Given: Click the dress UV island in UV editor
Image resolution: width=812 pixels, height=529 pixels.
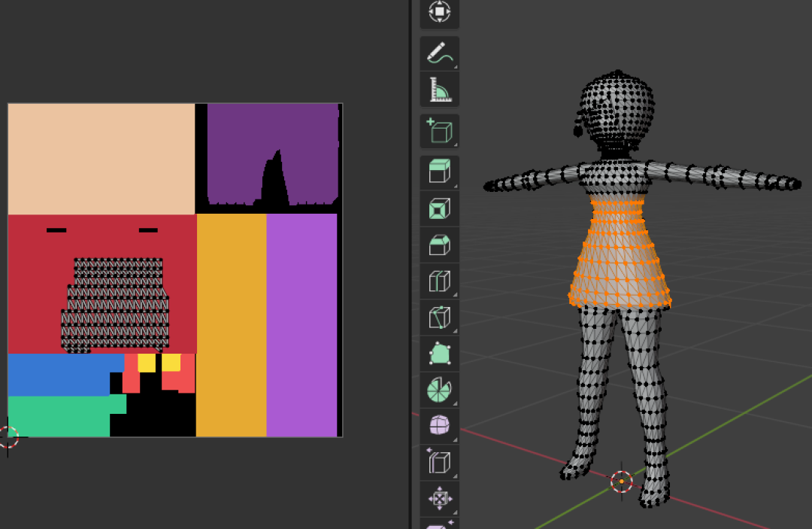Looking at the screenshot, I should click(x=116, y=306).
